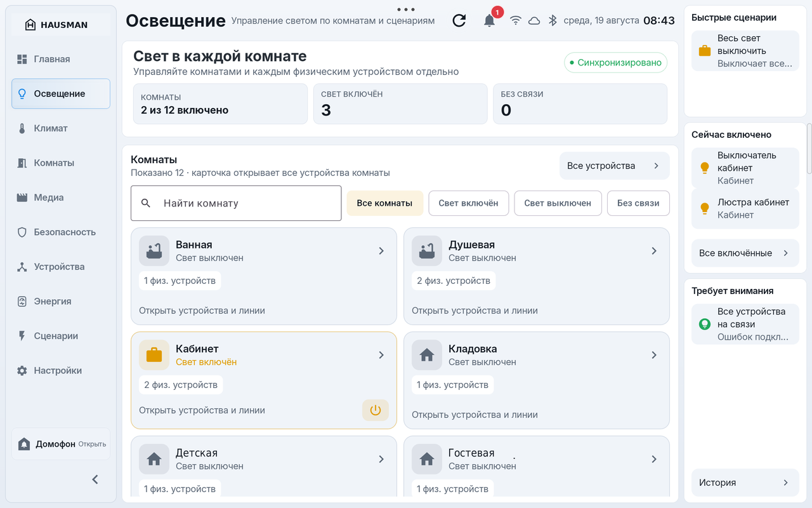Expand Ванная room via its chevron
The image size is (812, 508).
click(x=381, y=251)
